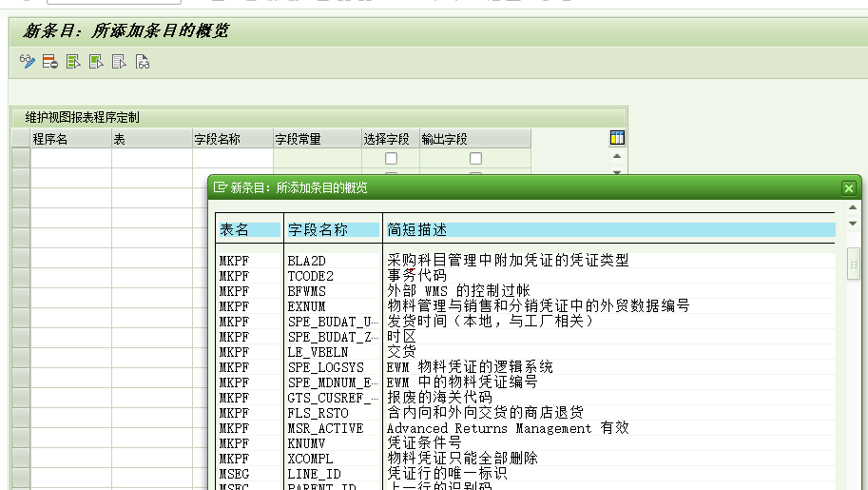This screenshot has height=490, width=868.
Task: Click the document with glasses toolbar icon
Action: pos(143,63)
